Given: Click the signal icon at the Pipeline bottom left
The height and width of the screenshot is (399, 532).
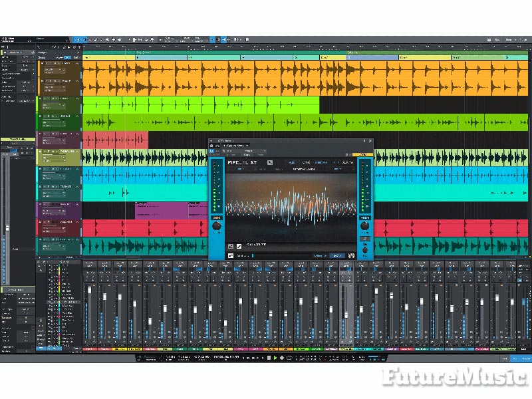Looking at the screenshot, I should 231,255.
